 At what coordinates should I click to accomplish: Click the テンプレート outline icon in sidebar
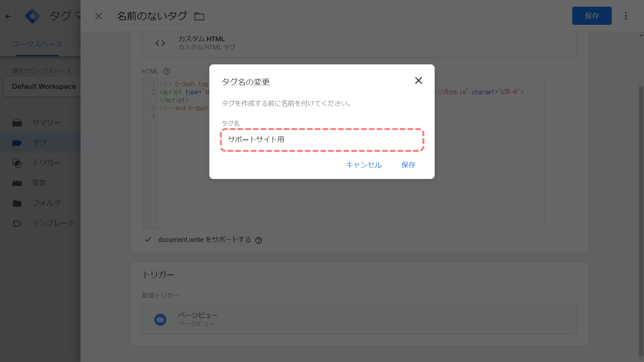17,223
